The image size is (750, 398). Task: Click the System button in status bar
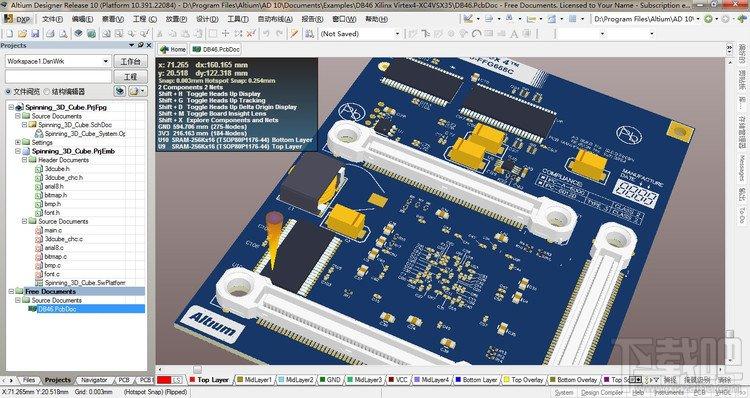(563, 392)
